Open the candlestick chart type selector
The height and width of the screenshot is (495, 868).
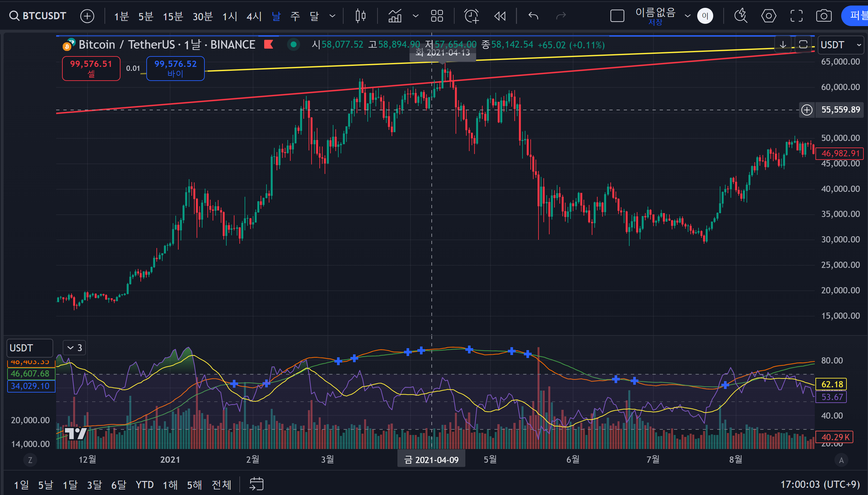[x=360, y=16]
